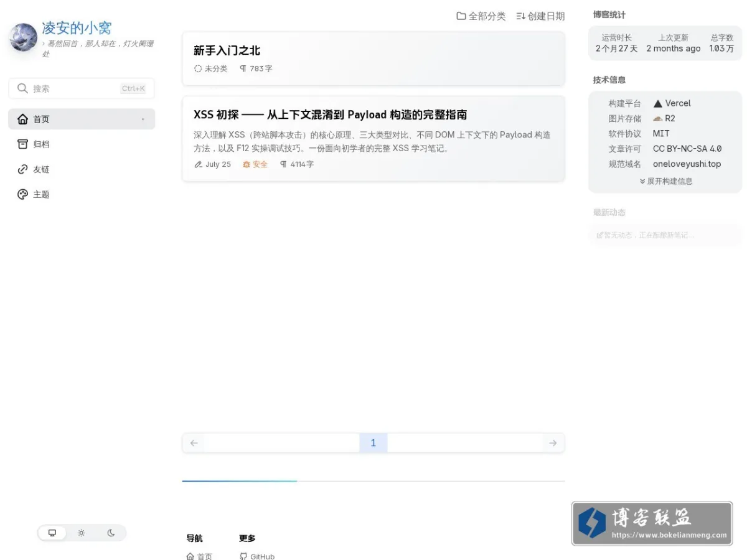Open the post 新手入门之北
Image resolution: width=747 pixels, height=560 pixels.
tap(227, 50)
